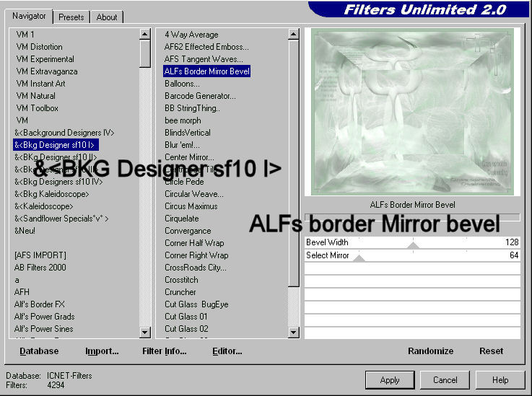This screenshot has height=396, width=532.
Task: Click the filter preview image
Action: [x=412, y=112]
